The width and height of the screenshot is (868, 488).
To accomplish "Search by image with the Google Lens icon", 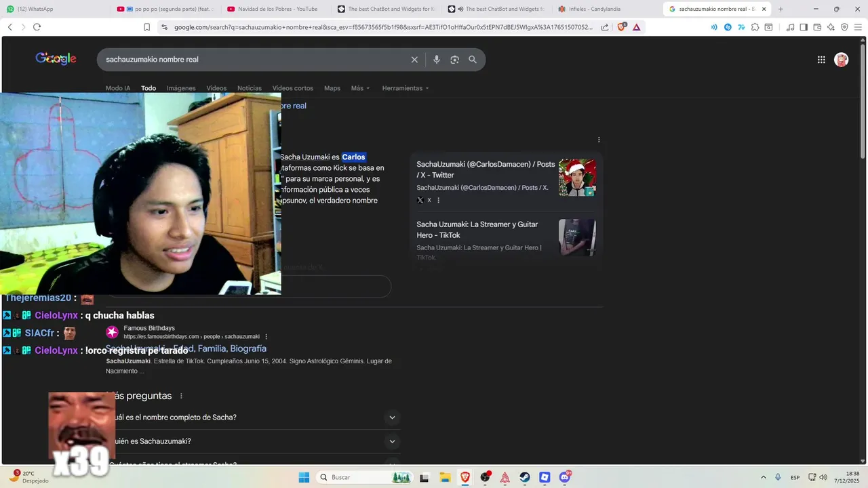I will pyautogui.click(x=454, y=60).
